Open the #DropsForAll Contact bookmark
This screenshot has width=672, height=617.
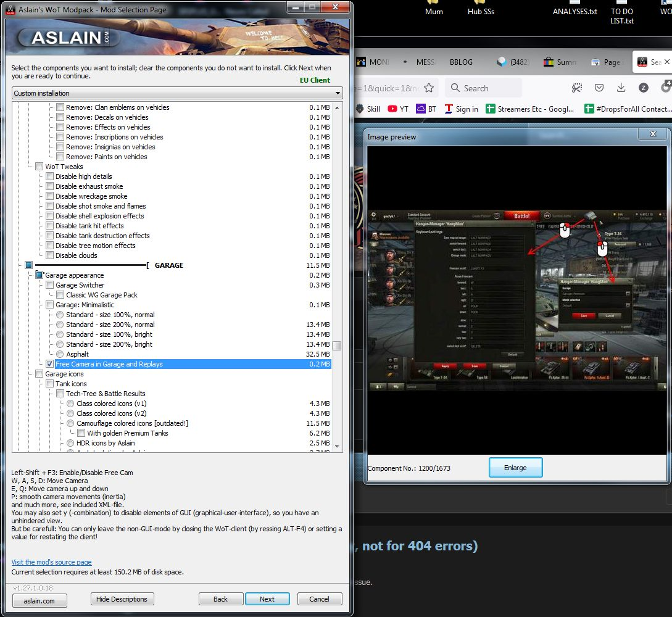click(x=628, y=109)
